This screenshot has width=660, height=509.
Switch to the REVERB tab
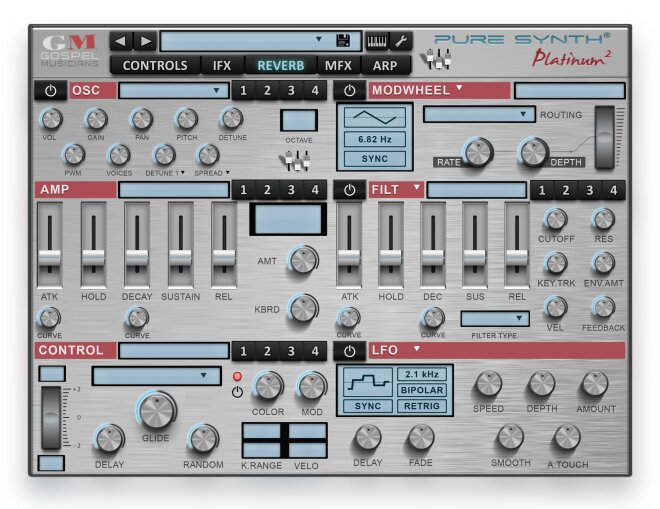(x=281, y=66)
